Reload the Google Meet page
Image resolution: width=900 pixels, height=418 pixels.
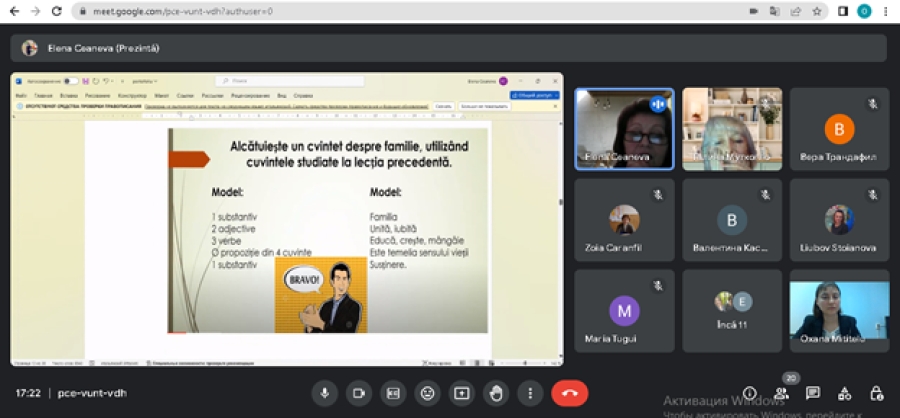[x=55, y=11]
